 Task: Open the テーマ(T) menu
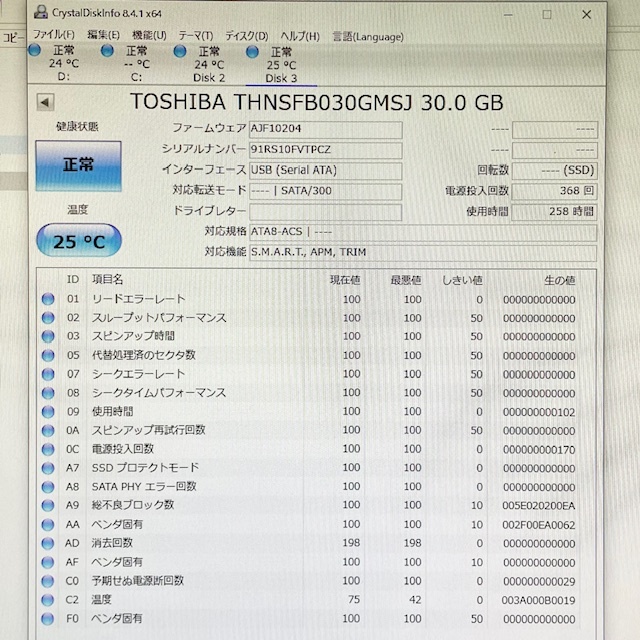tap(196, 36)
